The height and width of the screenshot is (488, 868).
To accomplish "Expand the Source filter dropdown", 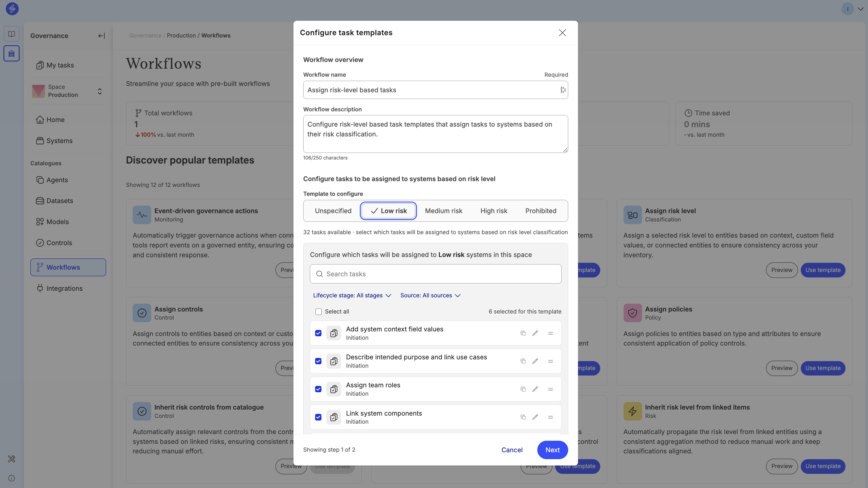I will 430,295.
